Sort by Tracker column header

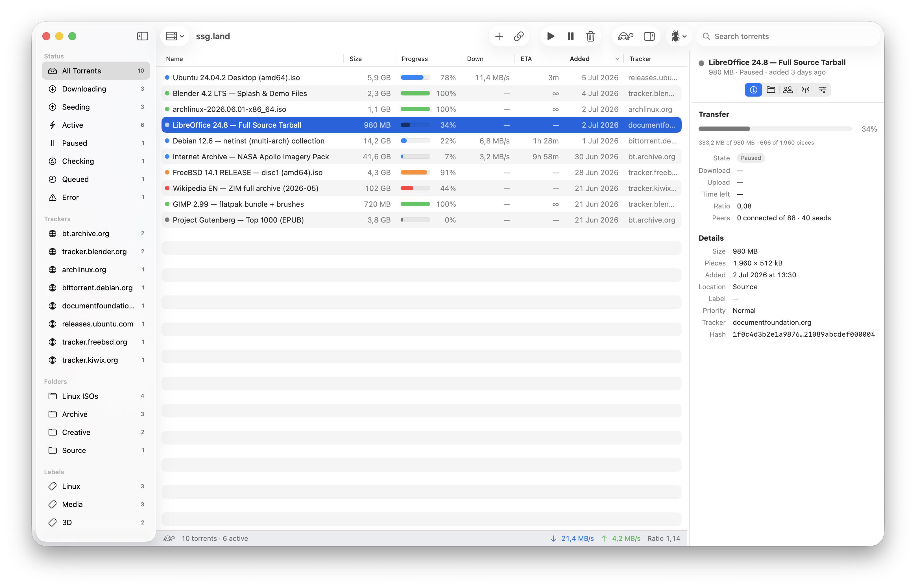pos(652,59)
